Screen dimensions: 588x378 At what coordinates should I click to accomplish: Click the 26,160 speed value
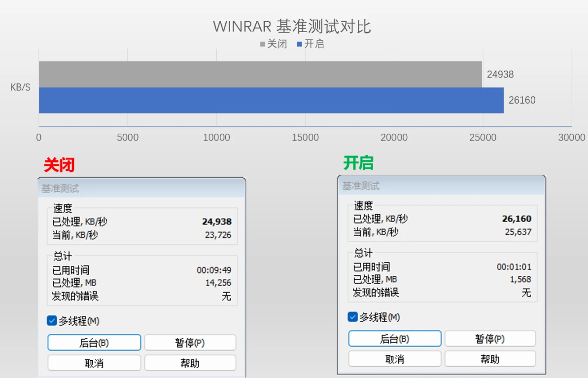coord(517,219)
